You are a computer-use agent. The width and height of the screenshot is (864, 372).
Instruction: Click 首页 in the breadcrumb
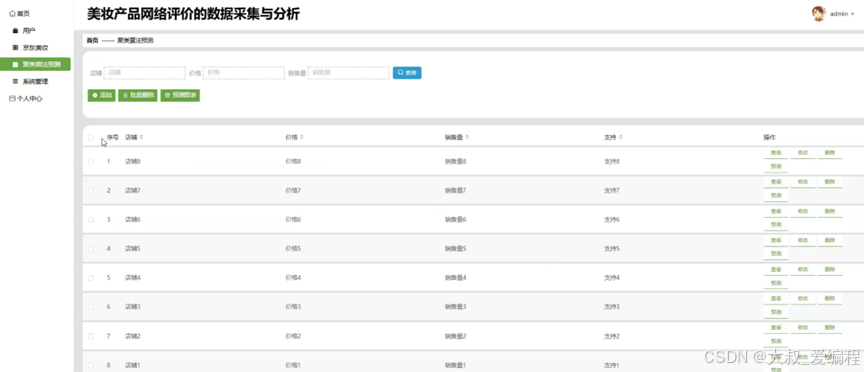pos(92,41)
